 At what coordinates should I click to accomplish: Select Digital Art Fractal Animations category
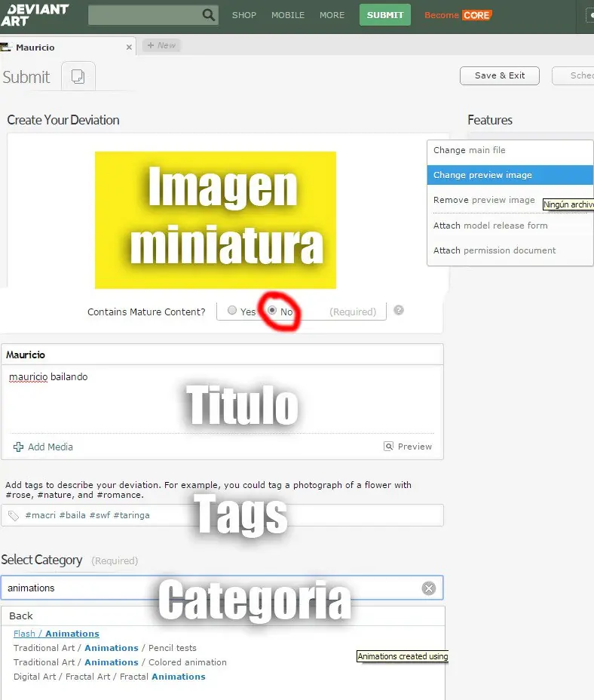point(109,677)
